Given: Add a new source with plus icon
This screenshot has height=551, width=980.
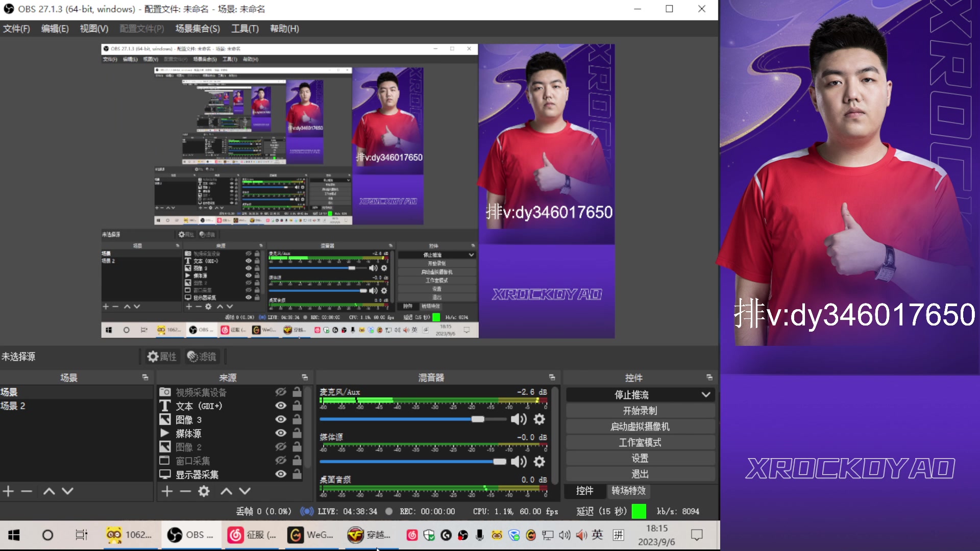Looking at the screenshot, I should [x=167, y=491].
